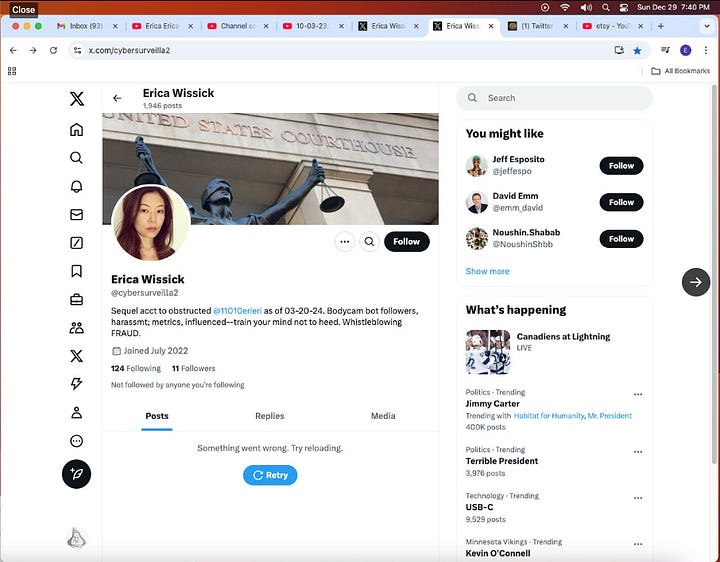Open @1101Oerieri mention link
Image resolution: width=720 pixels, height=562 pixels.
(237, 311)
